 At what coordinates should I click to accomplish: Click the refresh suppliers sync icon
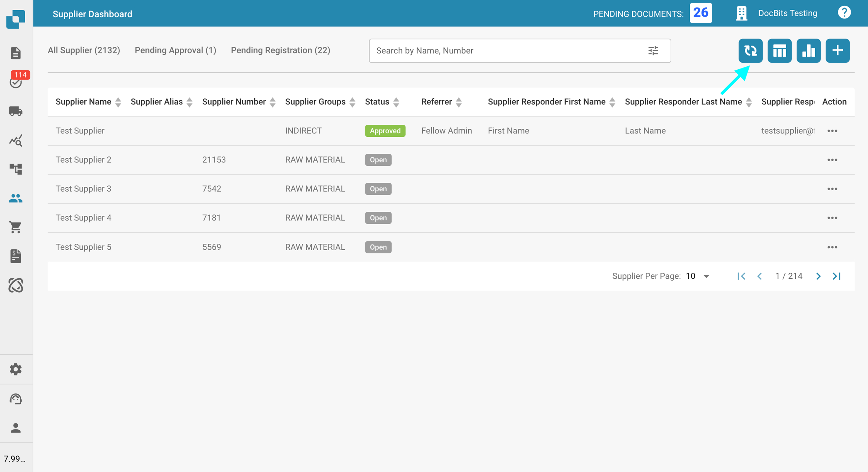[750, 50]
